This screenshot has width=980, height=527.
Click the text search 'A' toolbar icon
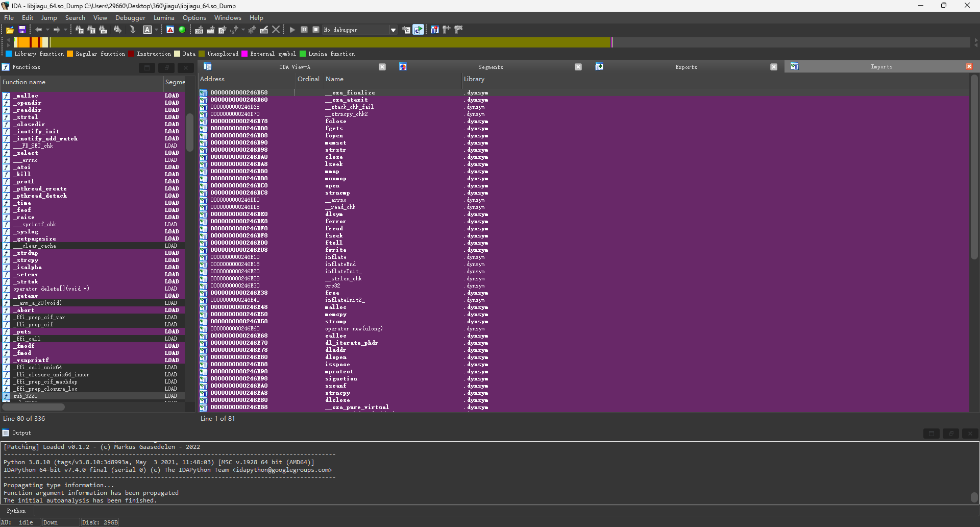click(148, 30)
